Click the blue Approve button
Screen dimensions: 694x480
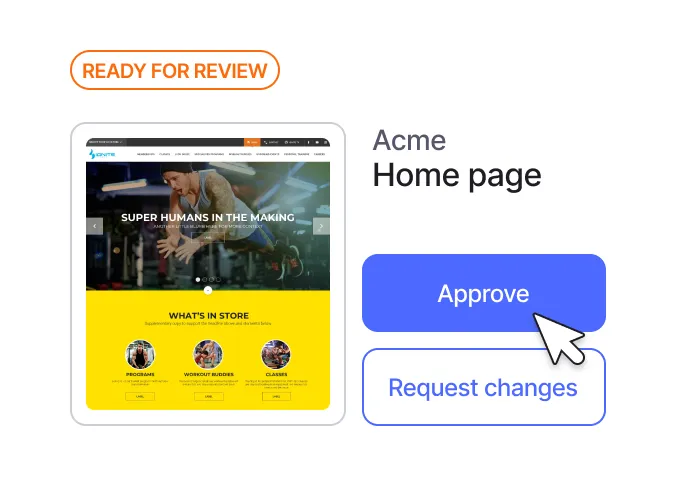click(x=484, y=293)
